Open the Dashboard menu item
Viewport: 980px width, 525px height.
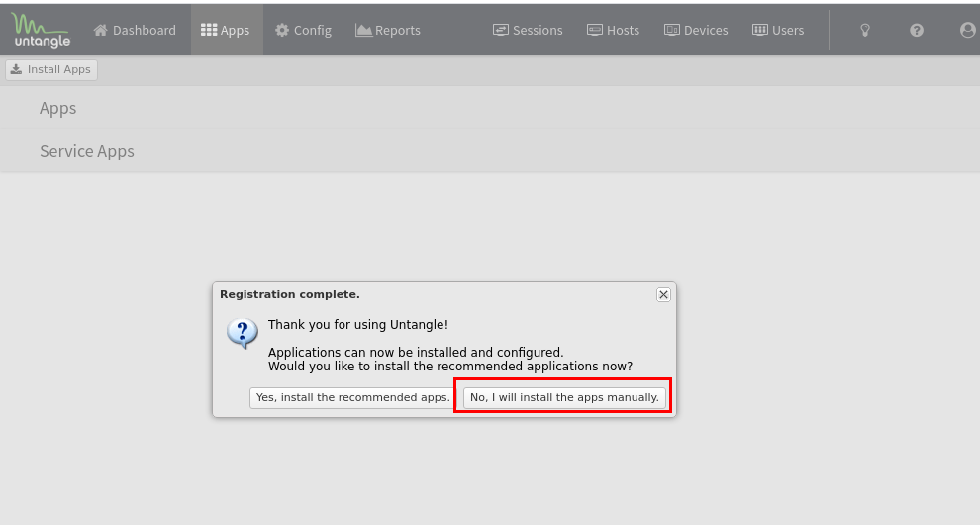[135, 30]
